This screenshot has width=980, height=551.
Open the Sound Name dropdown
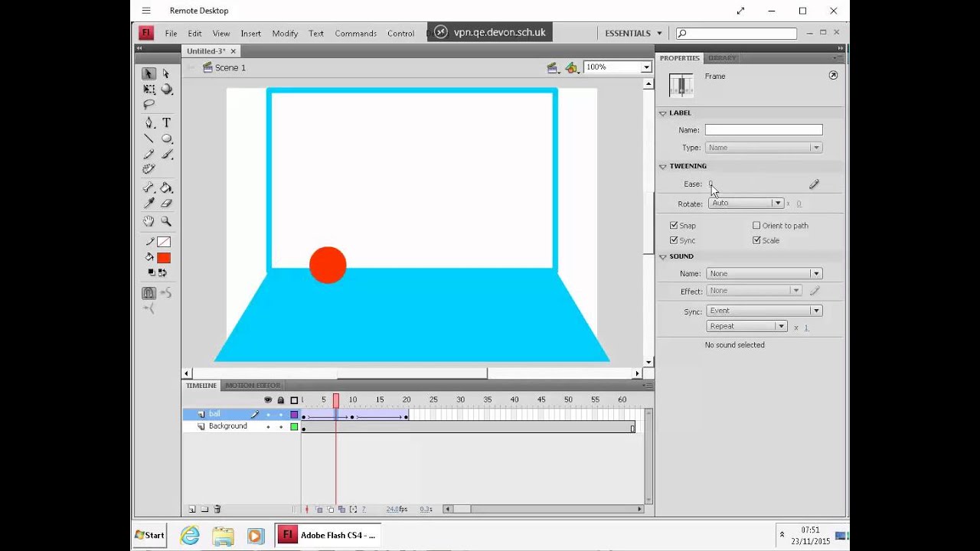pos(764,274)
